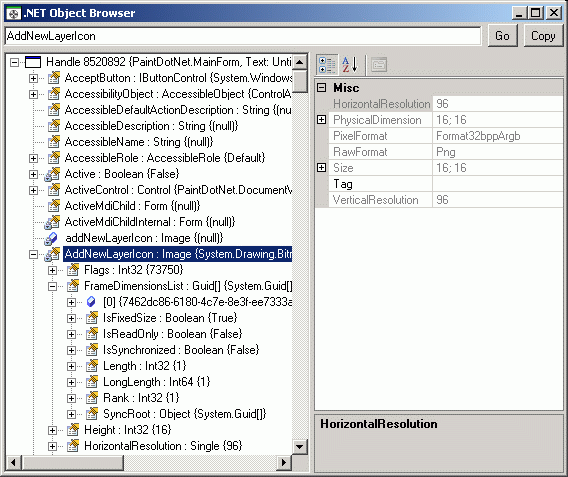Click the form window icon beside Handle 8520892

pyautogui.click(x=33, y=62)
